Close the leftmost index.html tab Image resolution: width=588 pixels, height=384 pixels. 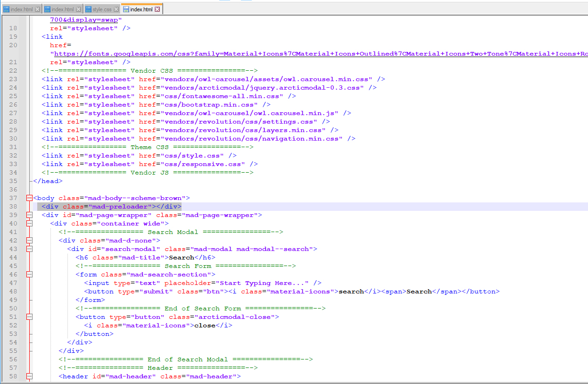point(38,9)
